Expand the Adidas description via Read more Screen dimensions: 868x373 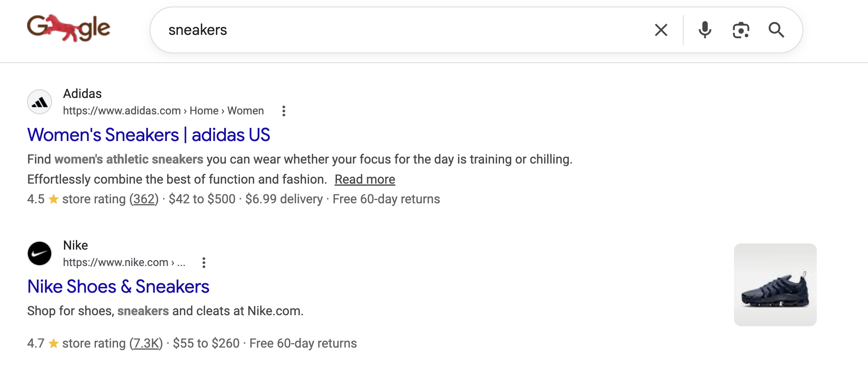pyautogui.click(x=364, y=179)
